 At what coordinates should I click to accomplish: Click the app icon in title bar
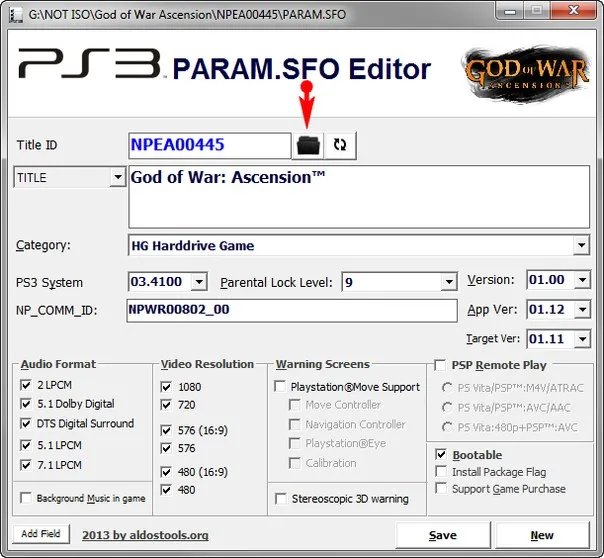(15, 15)
